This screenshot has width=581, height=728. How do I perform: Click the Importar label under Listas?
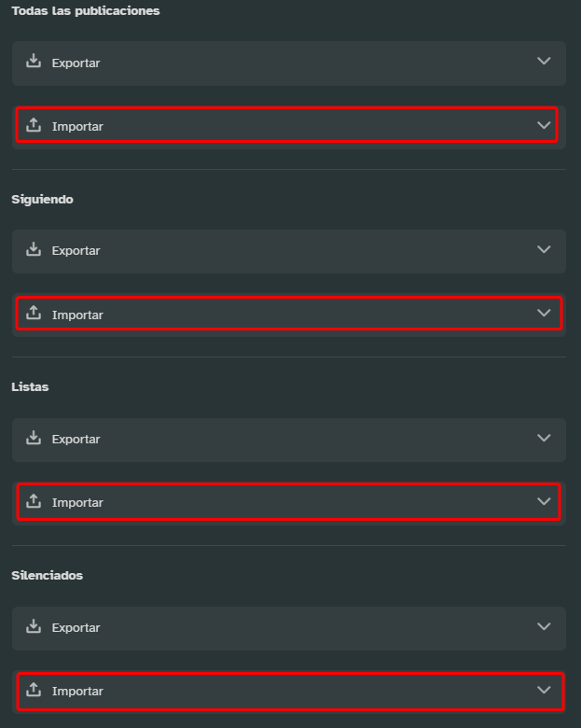pos(77,503)
